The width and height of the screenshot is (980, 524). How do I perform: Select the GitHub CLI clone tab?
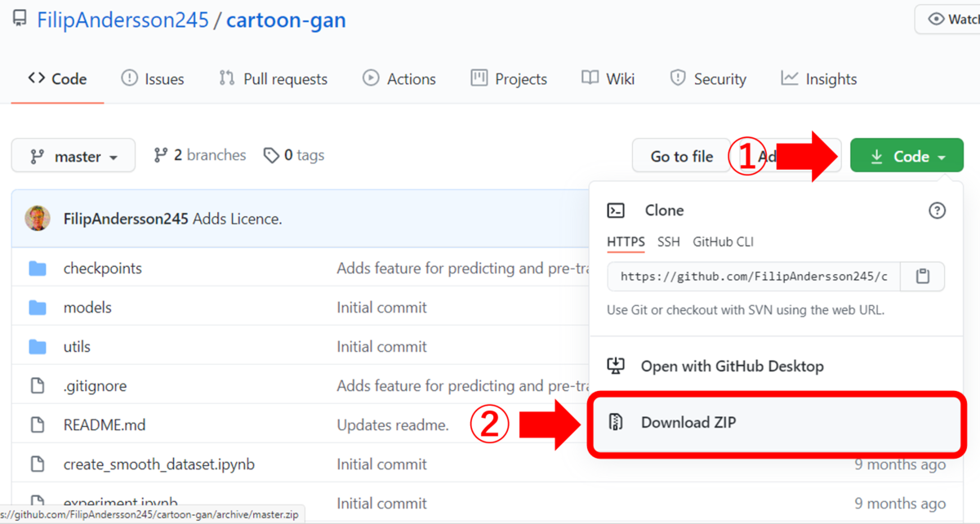coord(724,242)
